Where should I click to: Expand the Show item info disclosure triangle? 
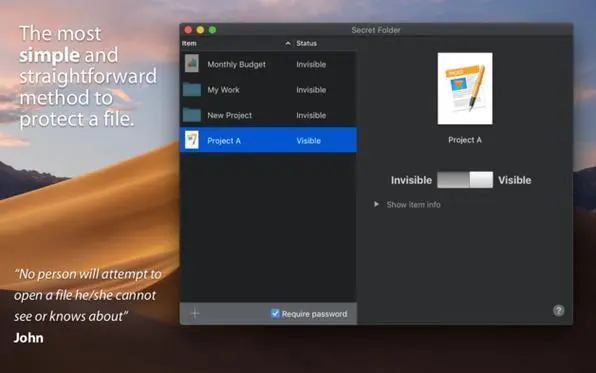pos(376,204)
